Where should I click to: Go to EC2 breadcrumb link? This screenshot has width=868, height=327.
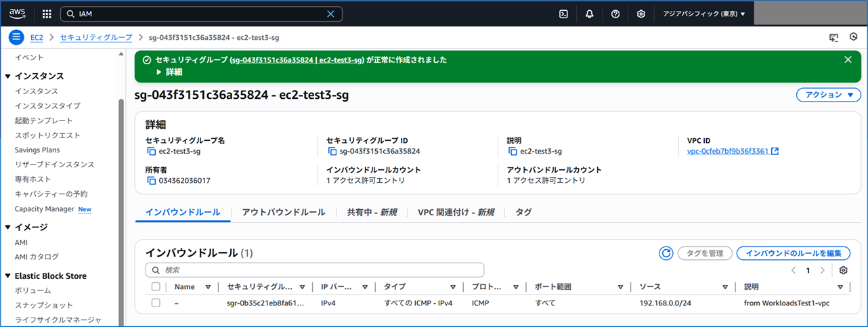[37, 37]
